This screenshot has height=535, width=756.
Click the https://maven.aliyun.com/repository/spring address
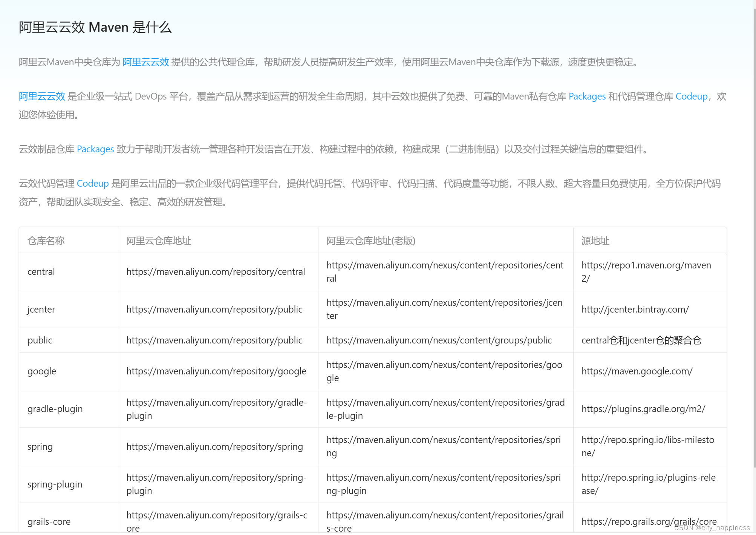(214, 447)
